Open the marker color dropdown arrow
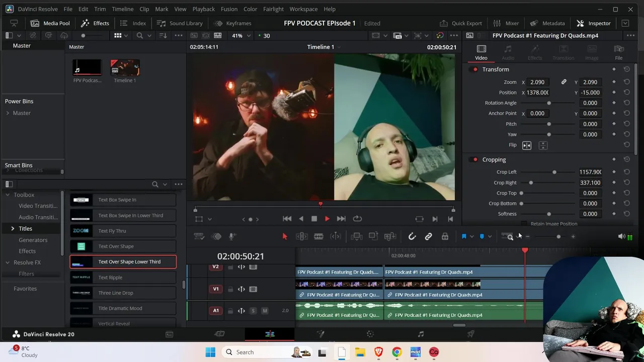The image size is (644, 362). (x=489, y=237)
